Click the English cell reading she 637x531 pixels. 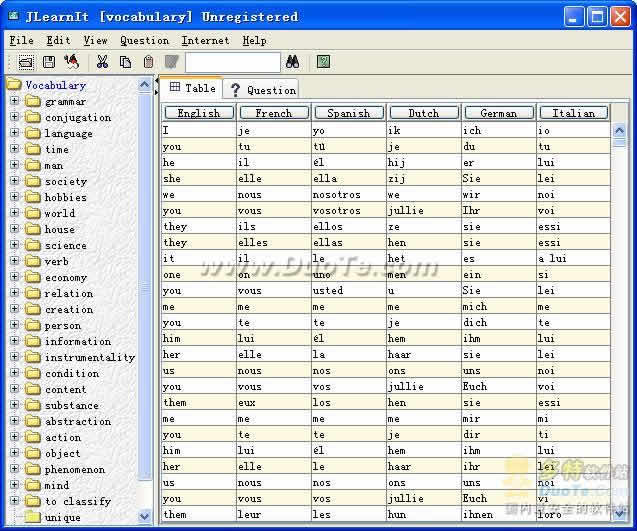click(x=199, y=178)
